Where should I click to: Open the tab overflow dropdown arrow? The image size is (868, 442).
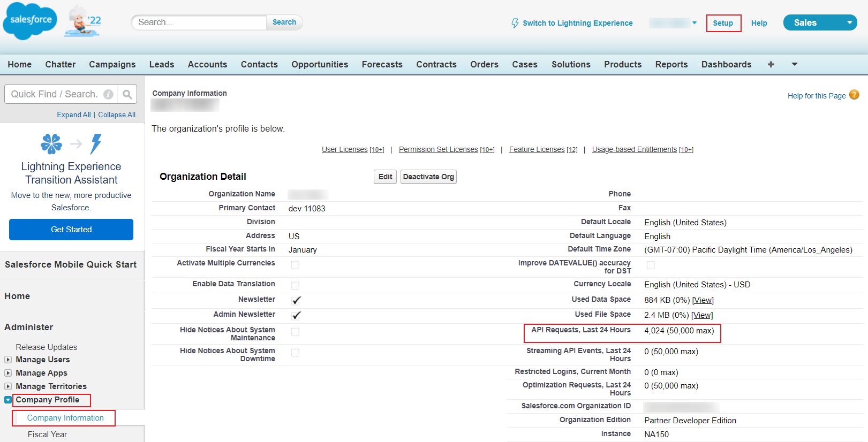pos(795,64)
